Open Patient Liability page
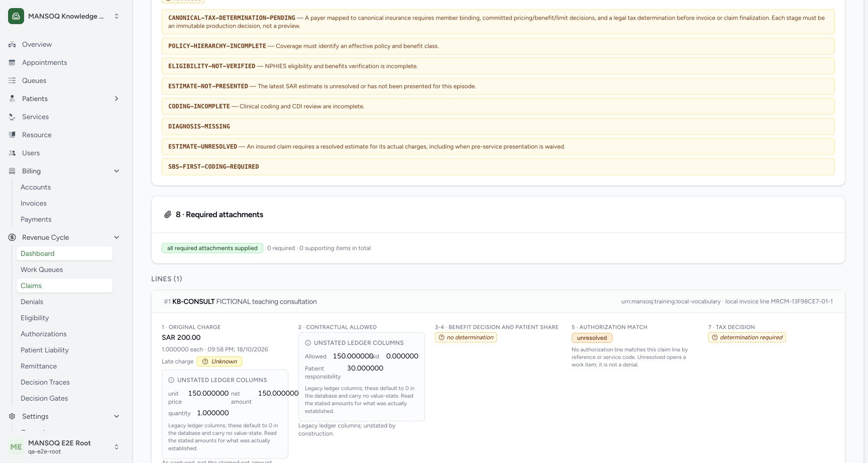This screenshot has width=868, height=463. [64, 350]
